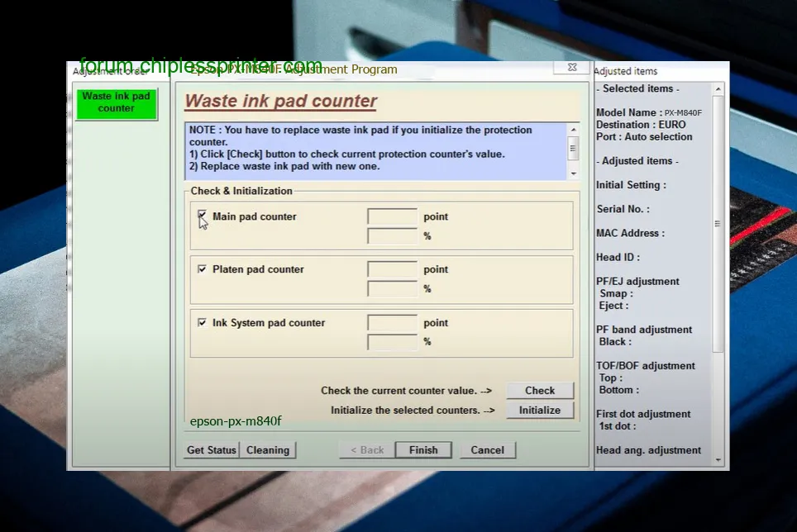Click the Adjusted items scrollbar thumb
The height and width of the screenshot is (532, 797).
[717, 224]
